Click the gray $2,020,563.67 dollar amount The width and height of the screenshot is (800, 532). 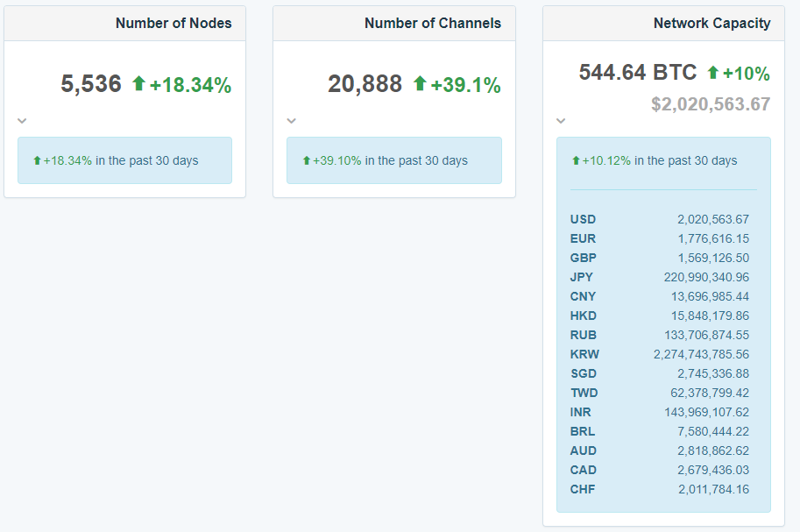(711, 105)
